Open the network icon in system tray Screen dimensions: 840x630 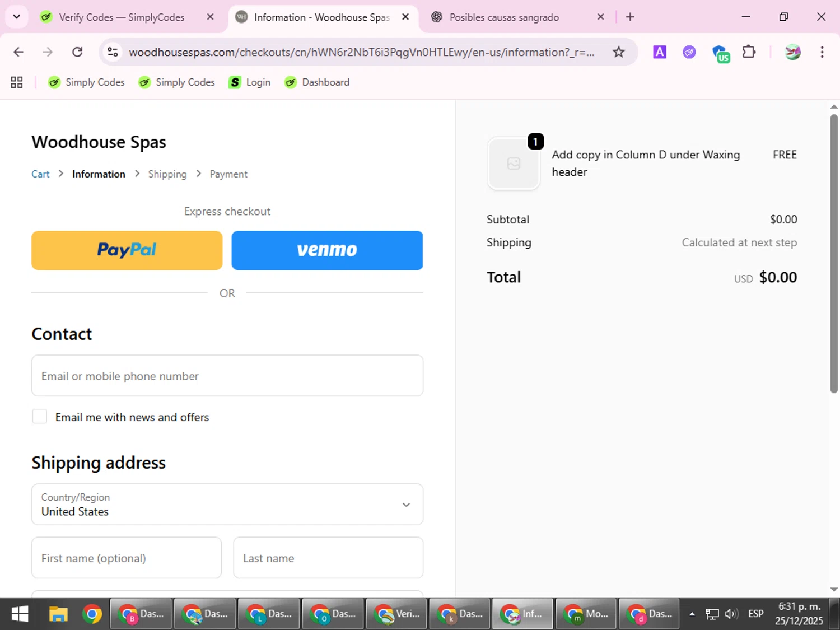712,614
